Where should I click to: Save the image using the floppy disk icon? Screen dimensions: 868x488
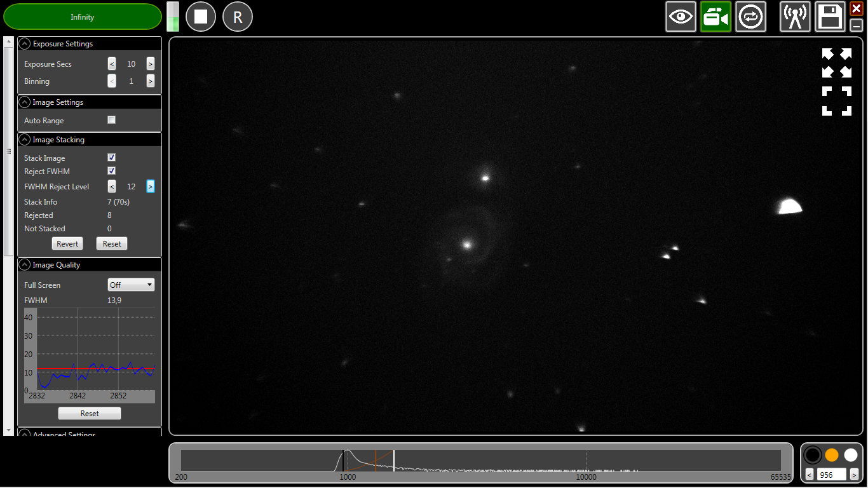click(x=830, y=16)
